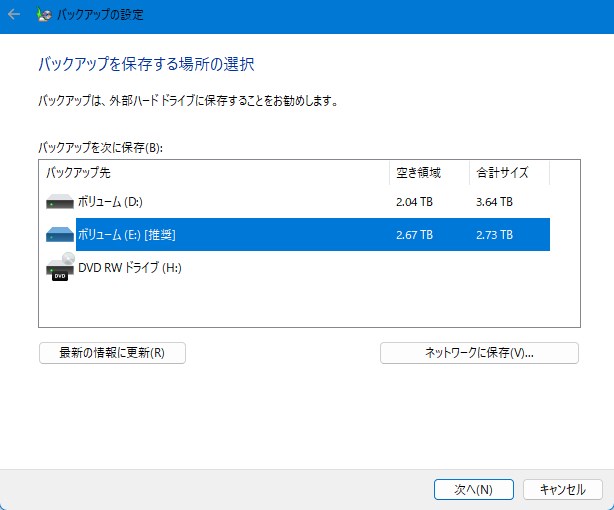Click the DVD RW drive (H:) icon
The width and height of the screenshot is (614, 510).
click(x=60, y=268)
